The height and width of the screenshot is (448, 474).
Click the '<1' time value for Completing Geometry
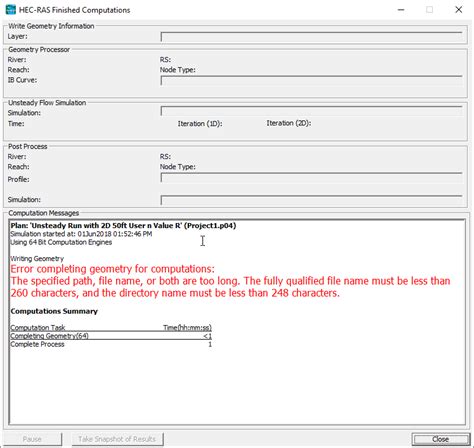point(208,336)
